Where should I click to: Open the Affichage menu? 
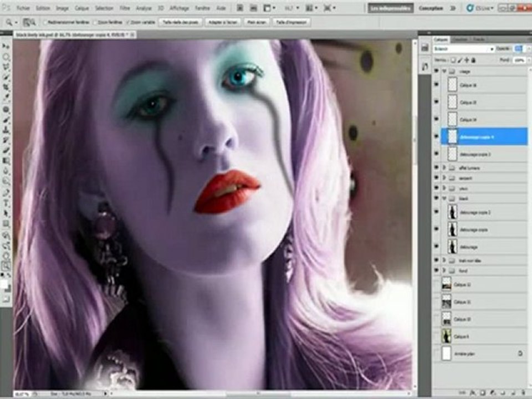coord(179,8)
